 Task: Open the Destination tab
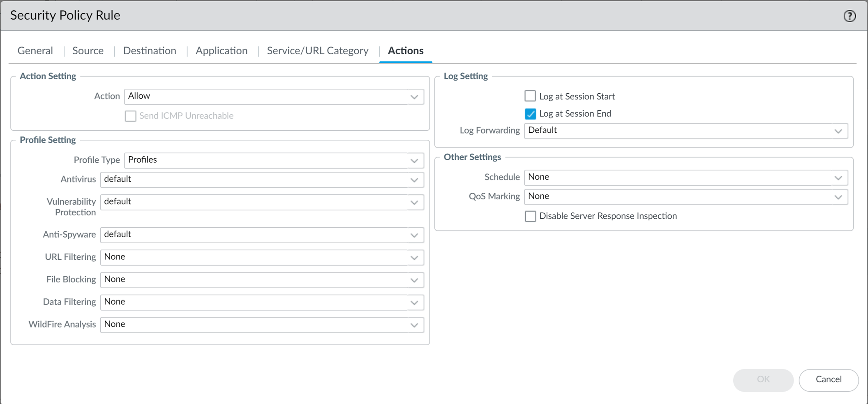tap(150, 51)
